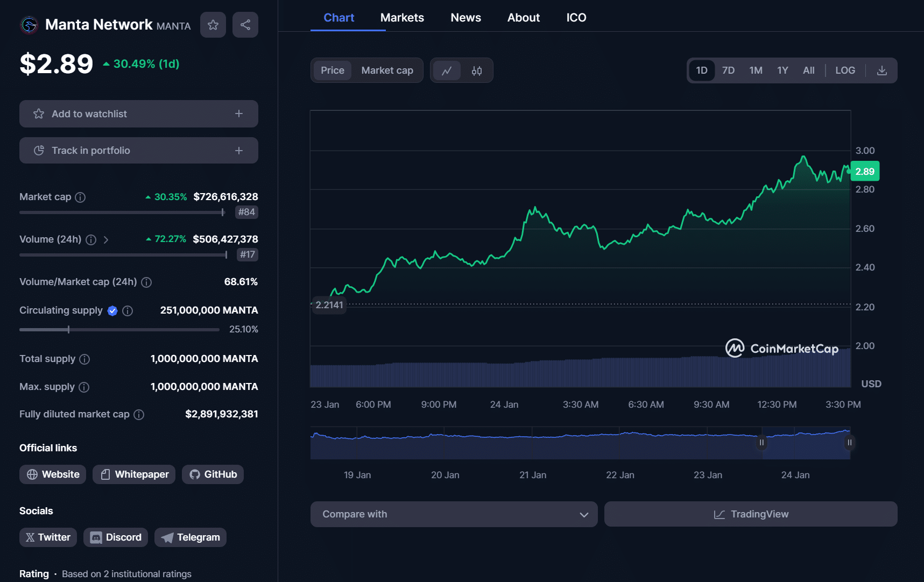Select 1D time range

coord(702,70)
